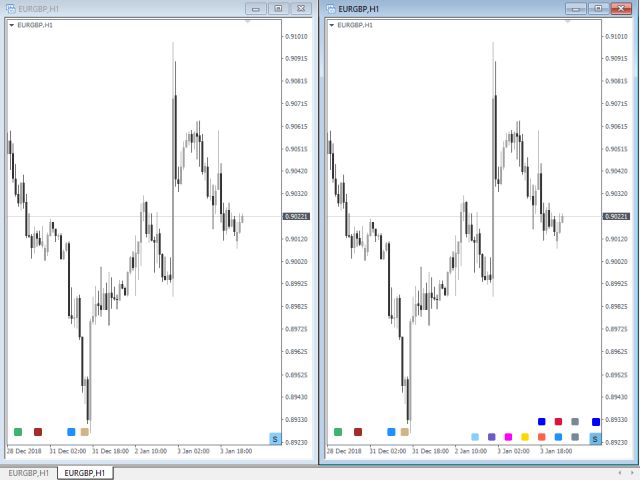Click the green square button in right chart
The height and width of the screenshot is (480, 640).
click(338, 432)
